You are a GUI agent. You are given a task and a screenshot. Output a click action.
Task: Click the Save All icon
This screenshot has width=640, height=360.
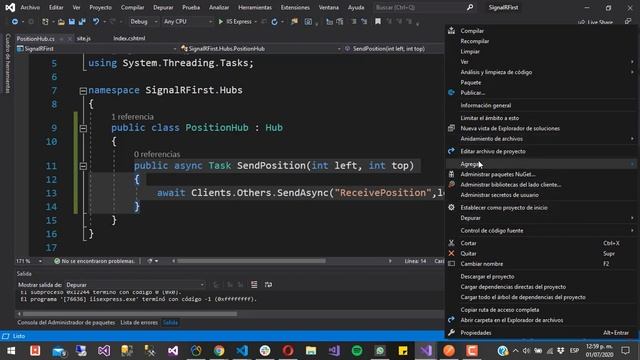coord(82,22)
